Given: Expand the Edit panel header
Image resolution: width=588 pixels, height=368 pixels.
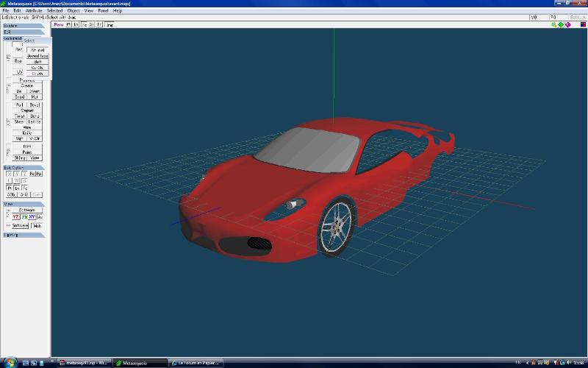Looking at the screenshot, I should (24, 32).
